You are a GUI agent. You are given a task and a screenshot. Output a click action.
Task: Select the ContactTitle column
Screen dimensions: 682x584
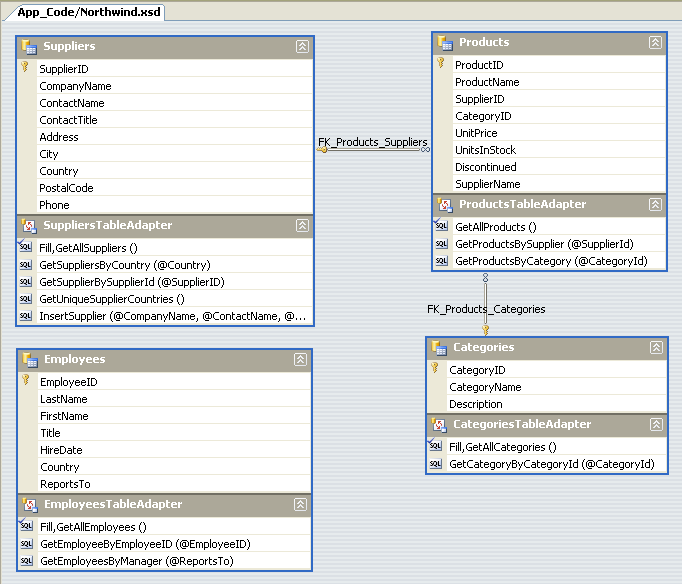pyautogui.click(x=175, y=120)
